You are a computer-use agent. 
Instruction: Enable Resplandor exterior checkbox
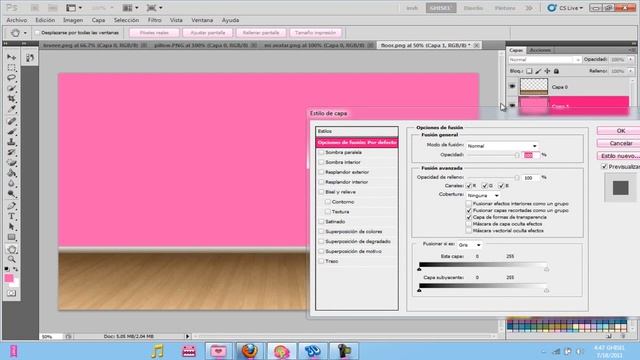(321, 172)
